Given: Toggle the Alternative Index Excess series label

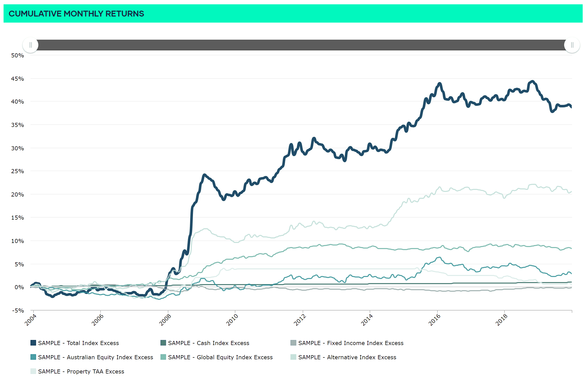Looking at the screenshot, I should (x=347, y=357).
